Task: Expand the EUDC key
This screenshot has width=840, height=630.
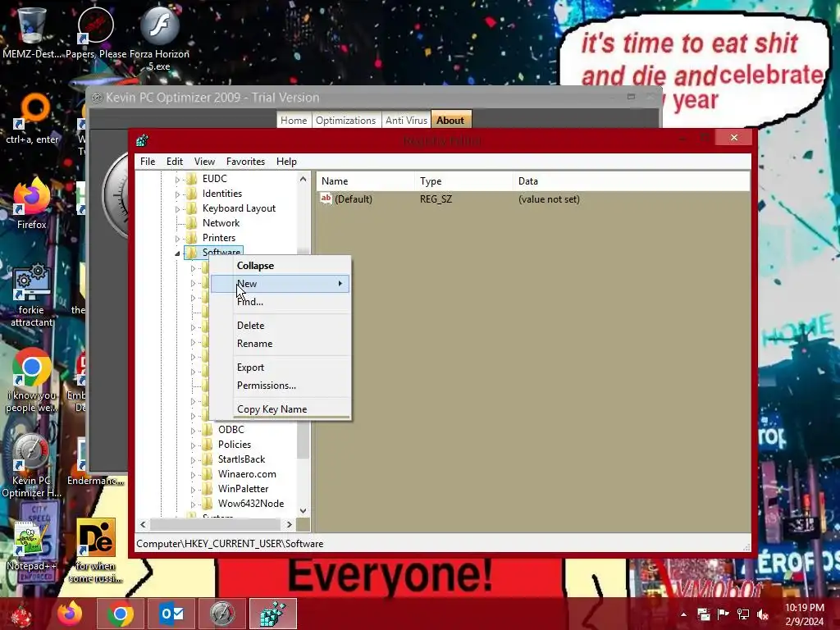Action: tap(177, 180)
